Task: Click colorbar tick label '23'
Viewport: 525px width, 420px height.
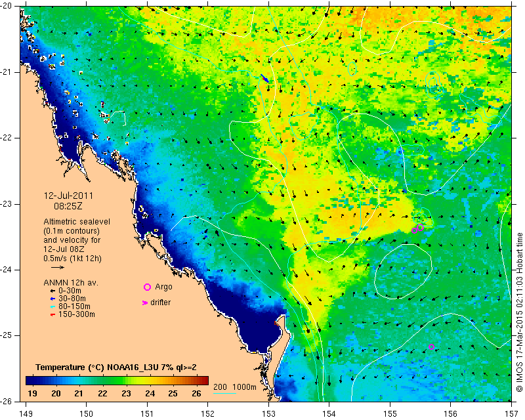Action: pyautogui.click(x=126, y=393)
